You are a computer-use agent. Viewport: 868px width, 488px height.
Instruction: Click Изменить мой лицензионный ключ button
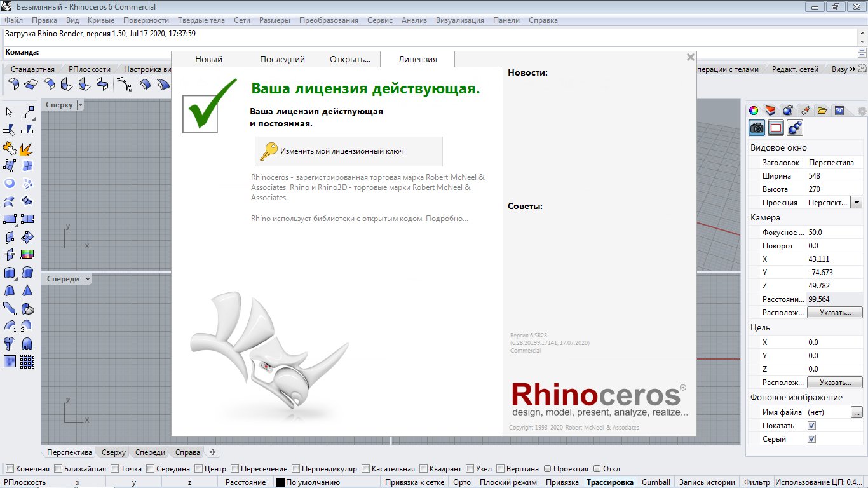(x=349, y=151)
